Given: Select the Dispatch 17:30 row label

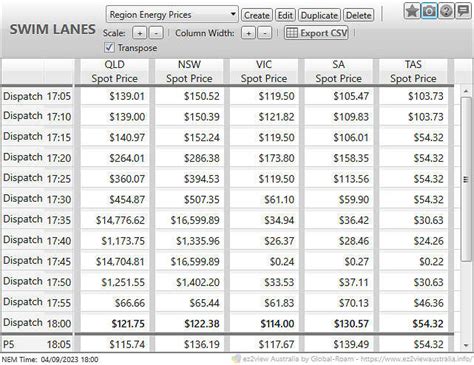Looking at the screenshot, I should [x=37, y=199].
